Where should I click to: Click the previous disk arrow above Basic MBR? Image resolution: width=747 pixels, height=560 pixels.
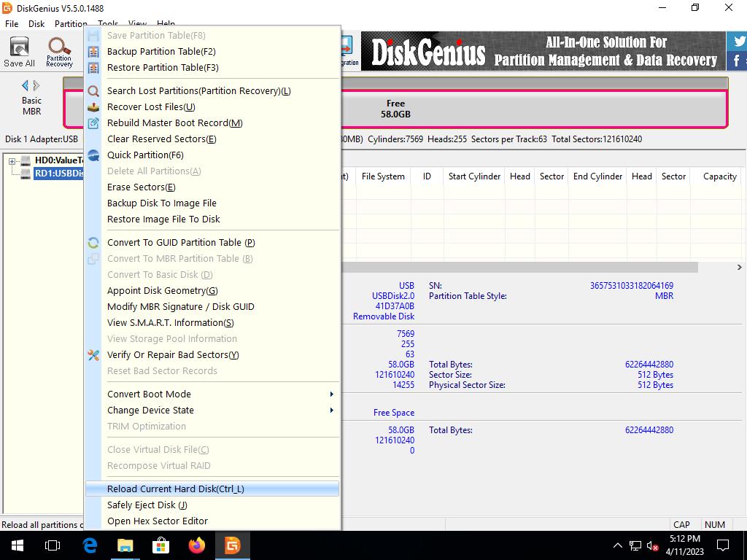[x=25, y=85]
